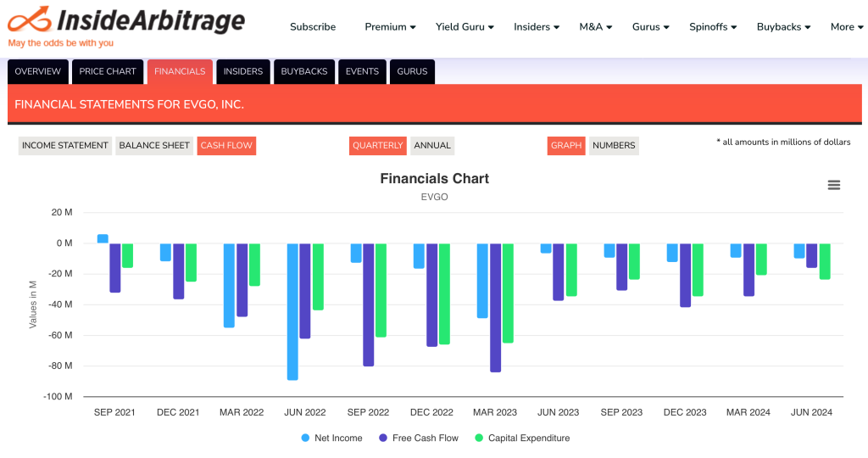
Task: Click the SEP 2022 Free Cash Flow bar
Action: click(368, 304)
